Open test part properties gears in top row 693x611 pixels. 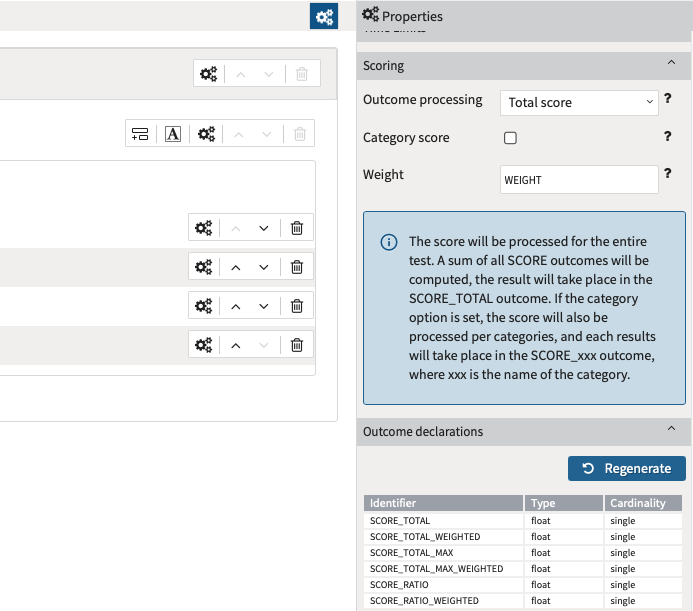[x=208, y=74]
